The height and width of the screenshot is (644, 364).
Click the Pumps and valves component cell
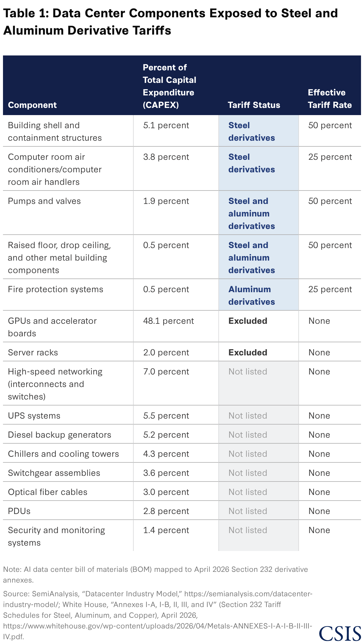[44, 201]
